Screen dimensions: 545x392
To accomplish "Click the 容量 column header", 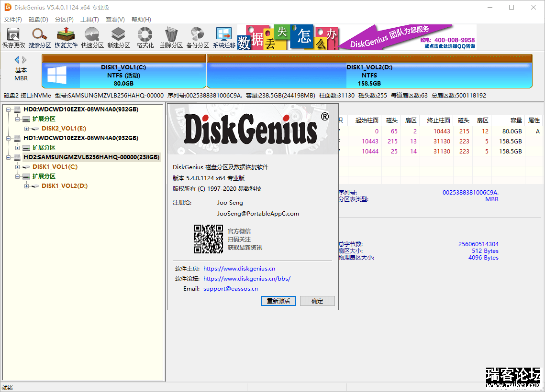I will (x=516, y=120).
